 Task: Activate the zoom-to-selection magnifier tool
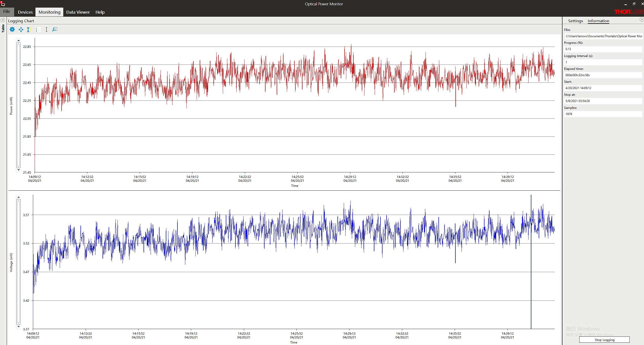click(55, 29)
